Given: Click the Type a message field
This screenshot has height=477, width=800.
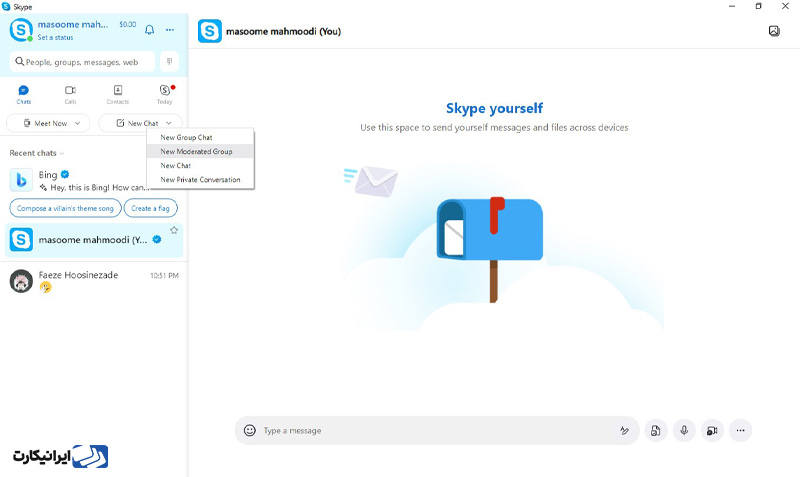Looking at the screenshot, I should pos(436,431).
